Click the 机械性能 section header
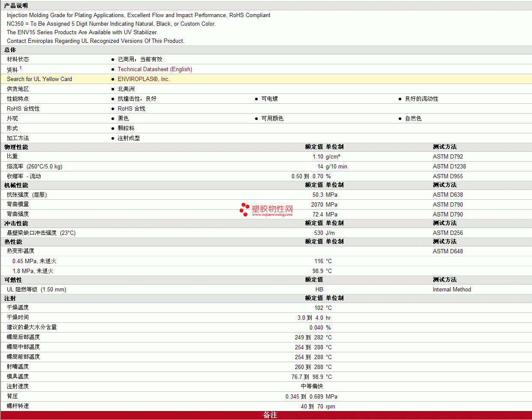Viewport: 532px width, 420px height. pos(16,185)
